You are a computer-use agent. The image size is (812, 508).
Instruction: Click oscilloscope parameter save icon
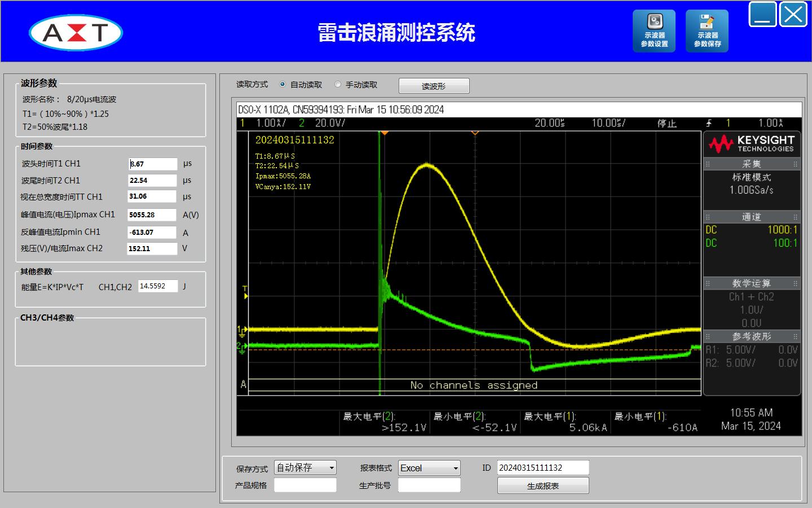tap(707, 31)
